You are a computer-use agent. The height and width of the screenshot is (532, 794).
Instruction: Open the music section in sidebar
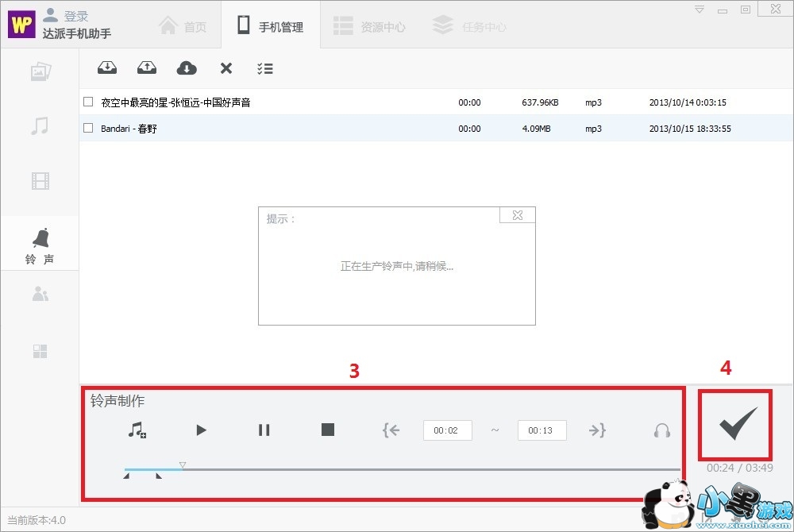click(x=40, y=126)
